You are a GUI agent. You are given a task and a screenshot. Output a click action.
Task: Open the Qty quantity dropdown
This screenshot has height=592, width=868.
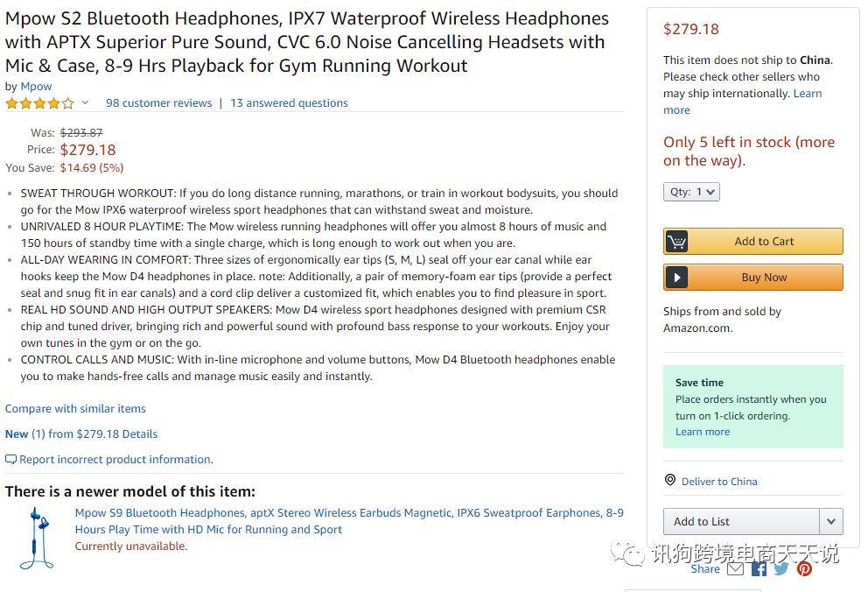(x=691, y=192)
